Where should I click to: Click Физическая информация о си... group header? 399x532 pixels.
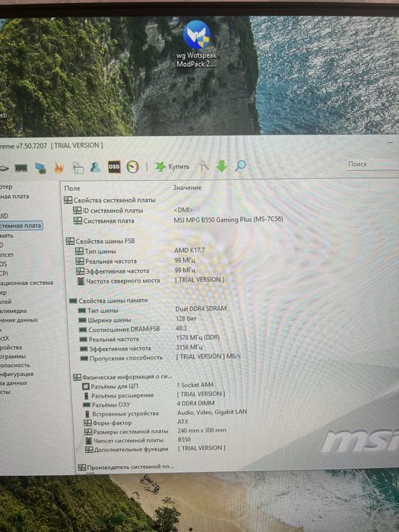tap(123, 377)
